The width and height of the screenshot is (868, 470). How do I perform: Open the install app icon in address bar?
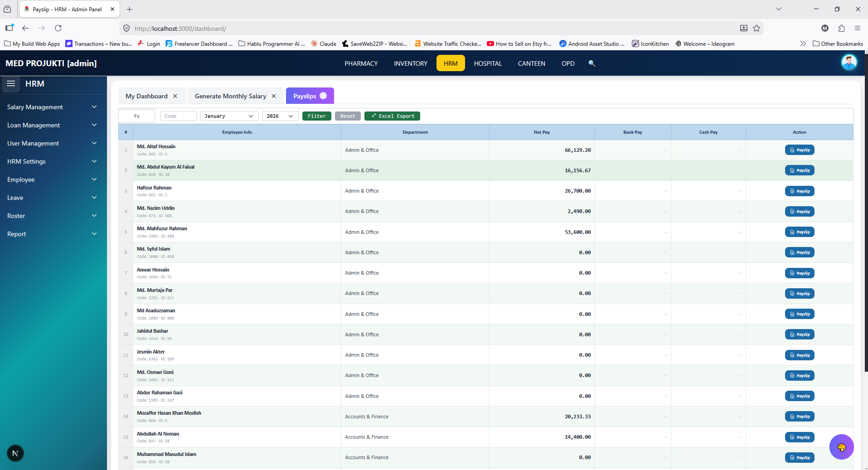744,28
